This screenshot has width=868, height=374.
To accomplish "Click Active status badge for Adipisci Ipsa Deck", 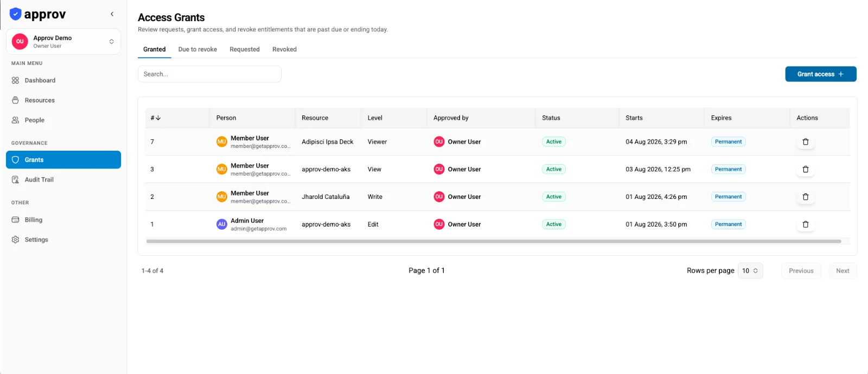I will click(554, 142).
